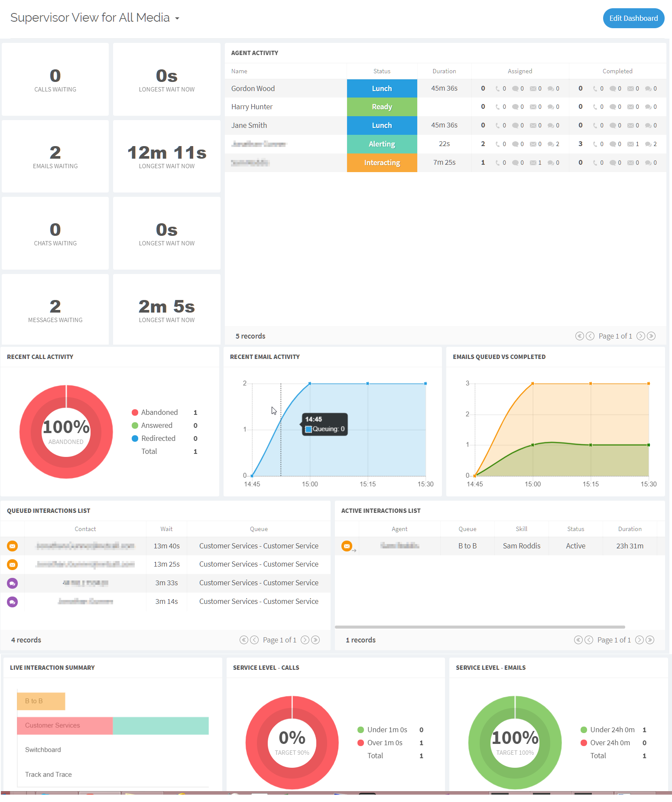This screenshot has width=672, height=802.
Task: Sort Agent Activity by Status column header
Action: click(x=382, y=71)
